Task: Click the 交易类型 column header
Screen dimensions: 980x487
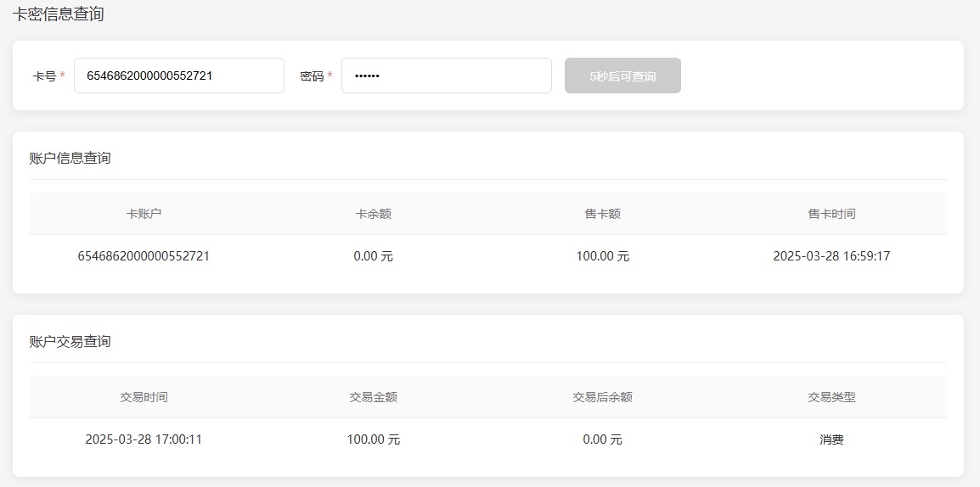Action: [x=831, y=397]
